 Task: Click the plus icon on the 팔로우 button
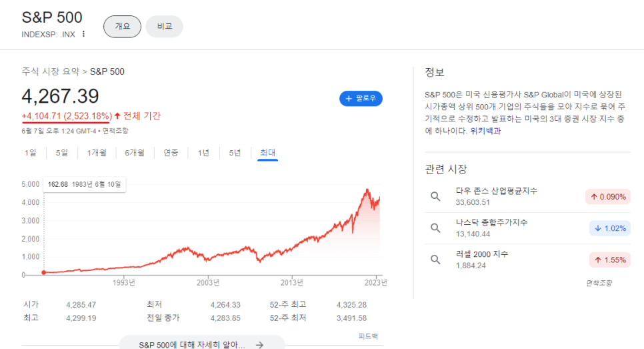coord(349,99)
